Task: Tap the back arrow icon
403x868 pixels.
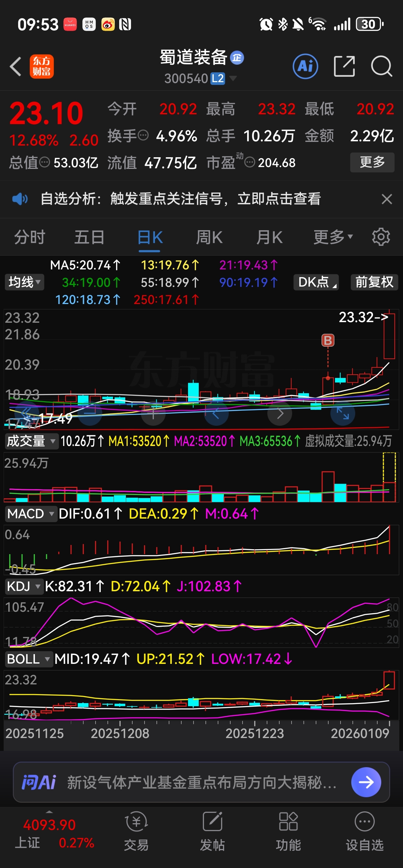Action: click(x=16, y=66)
